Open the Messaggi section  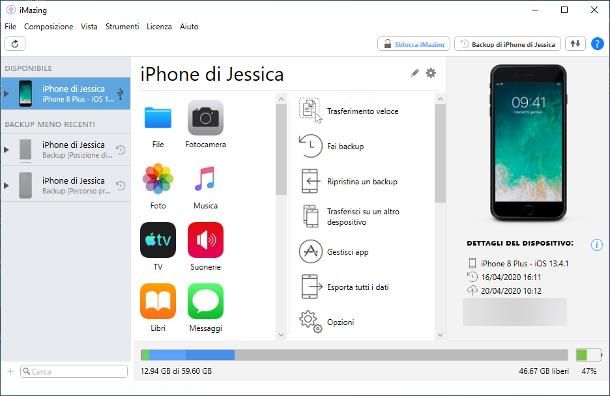pos(205,301)
